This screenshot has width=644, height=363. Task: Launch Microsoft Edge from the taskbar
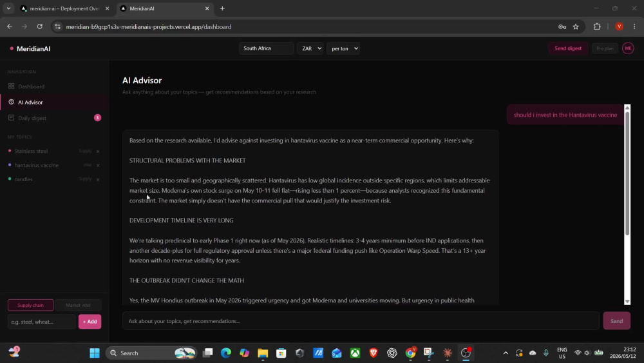click(x=226, y=353)
